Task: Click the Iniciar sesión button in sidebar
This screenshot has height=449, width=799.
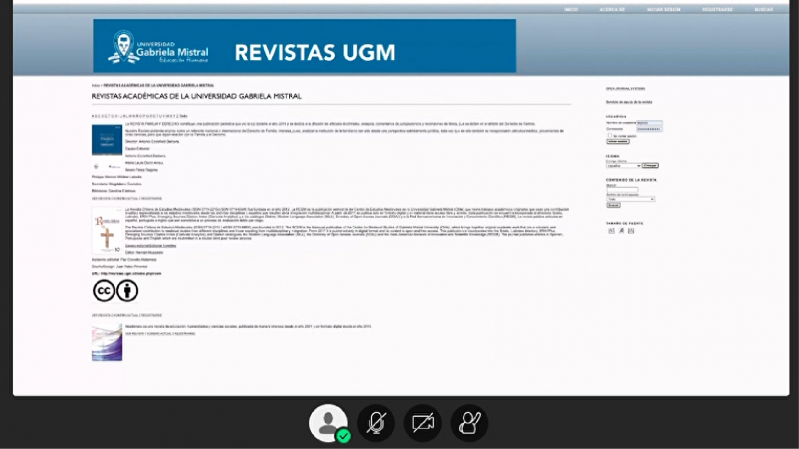Action: click(618, 142)
